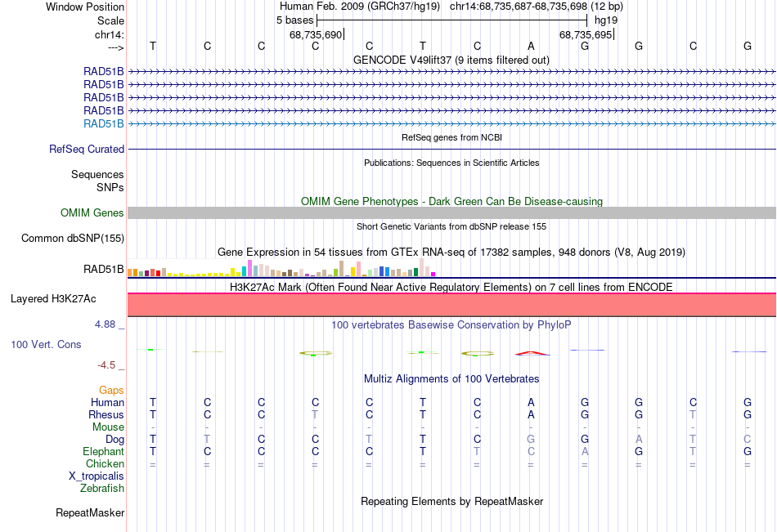Open 'Publications: Sequences in Scientific Articles' title
This screenshot has height=532, width=777.
point(451,163)
